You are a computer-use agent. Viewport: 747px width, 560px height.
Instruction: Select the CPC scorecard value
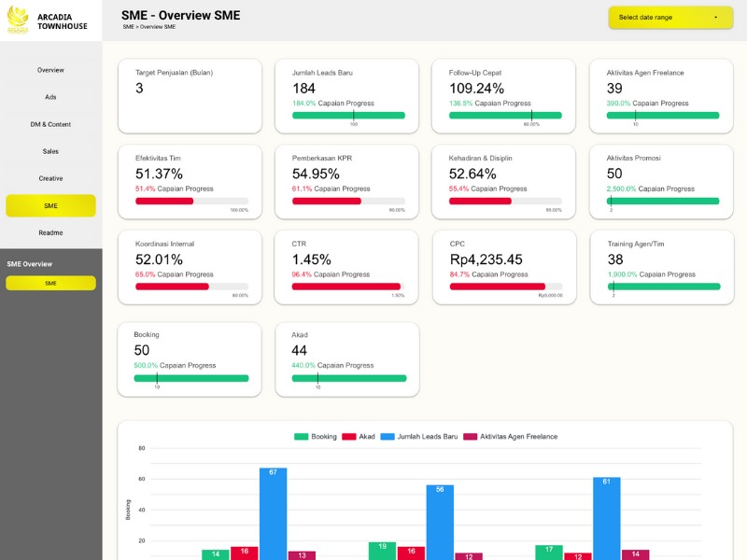point(486,259)
